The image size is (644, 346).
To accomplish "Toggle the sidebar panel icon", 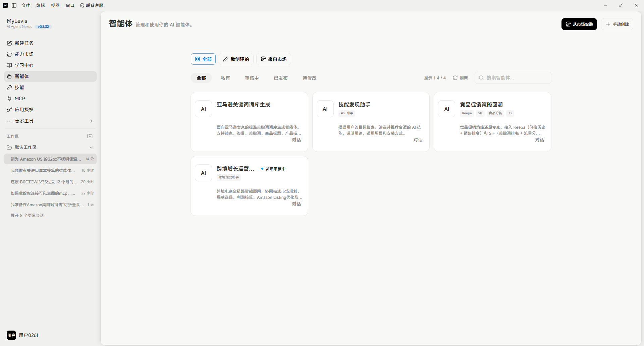I will [14, 5].
